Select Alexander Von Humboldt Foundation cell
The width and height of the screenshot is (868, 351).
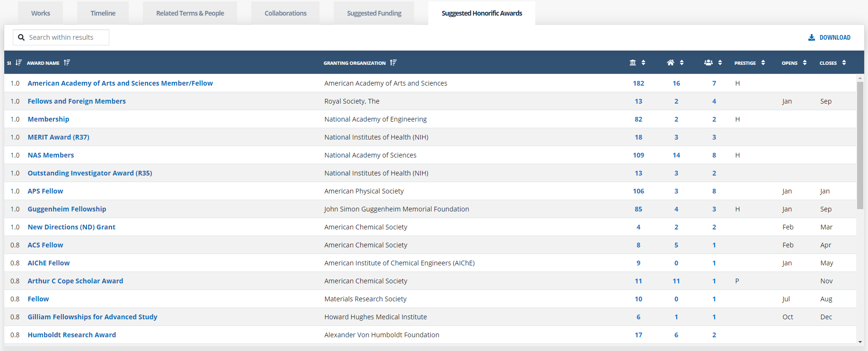pos(381,335)
